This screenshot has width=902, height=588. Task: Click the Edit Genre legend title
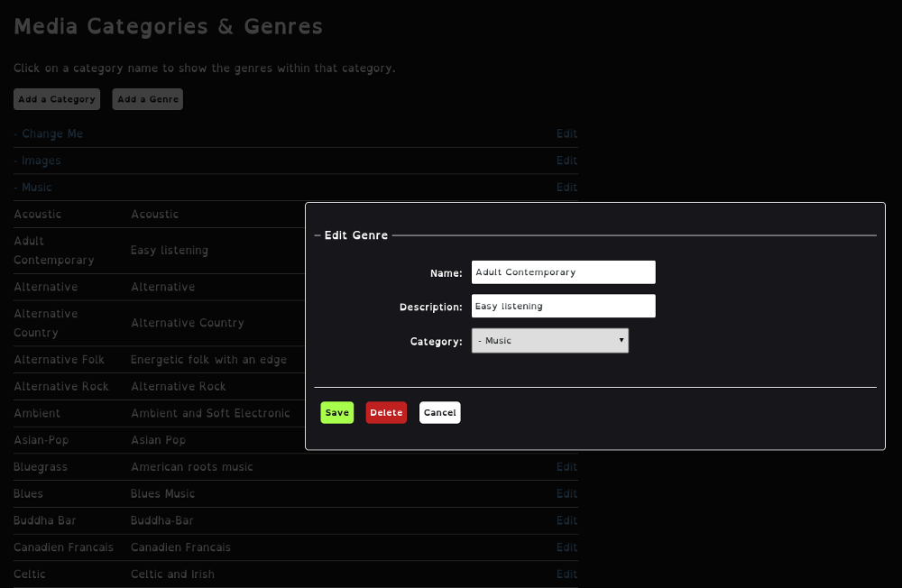click(356, 235)
